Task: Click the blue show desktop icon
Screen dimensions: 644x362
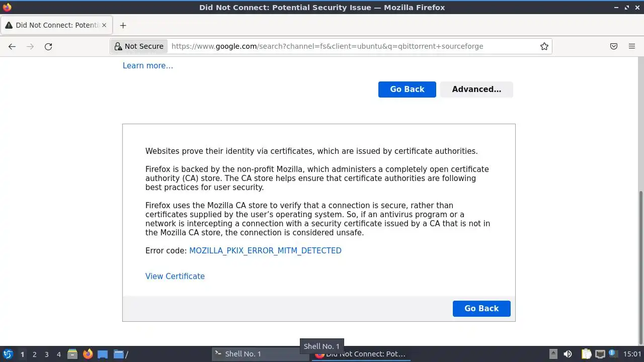Action: point(103,354)
